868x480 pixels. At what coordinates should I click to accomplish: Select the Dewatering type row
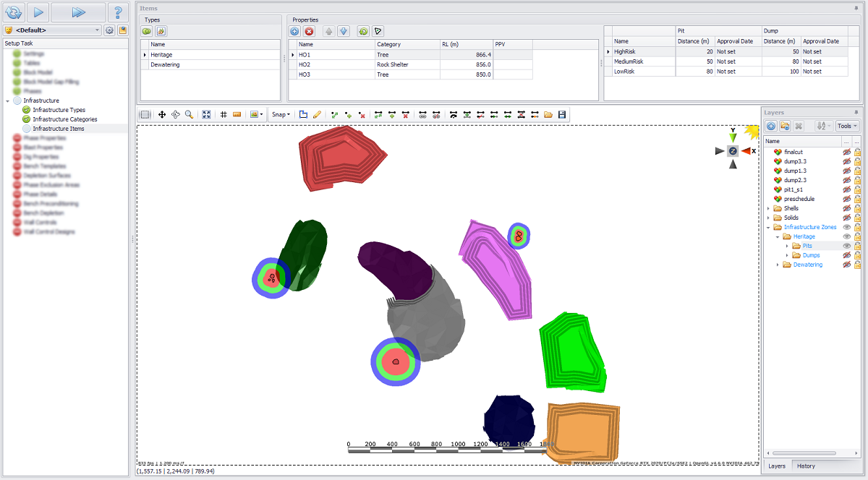click(x=210, y=64)
